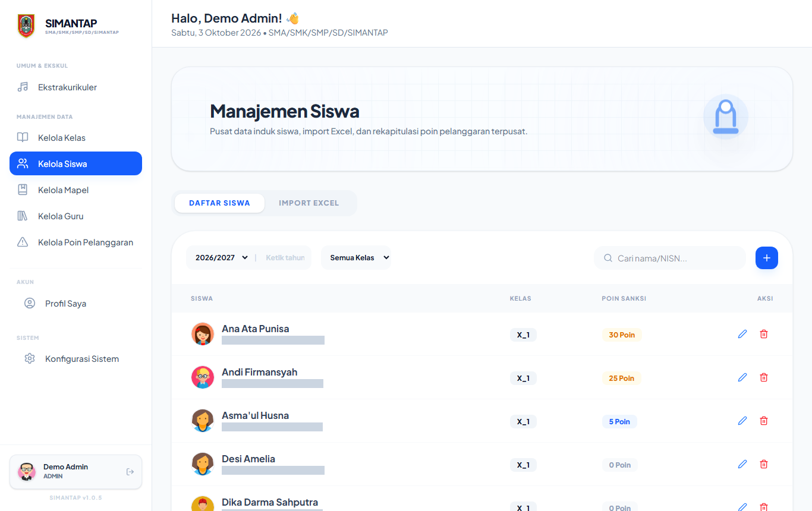Delete Andi Firmansyah with trash icon

pyautogui.click(x=764, y=377)
